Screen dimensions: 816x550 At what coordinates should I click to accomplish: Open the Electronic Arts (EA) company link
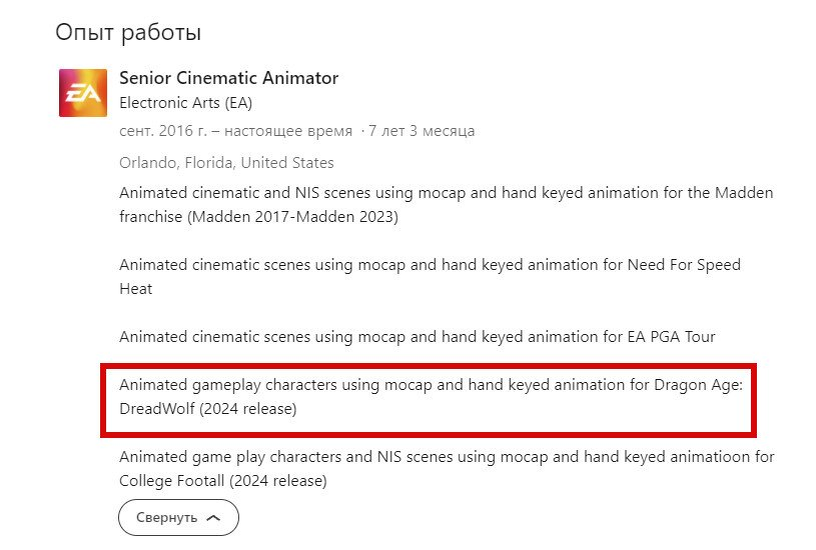(186, 103)
